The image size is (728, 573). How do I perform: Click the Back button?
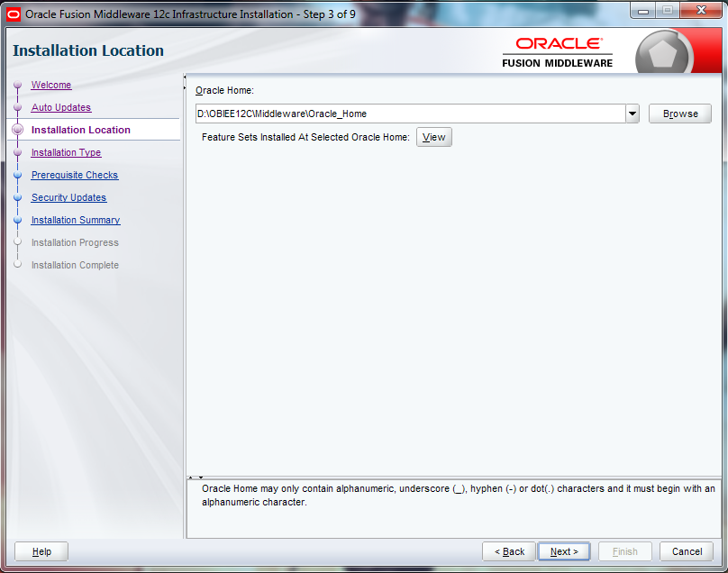click(x=509, y=551)
